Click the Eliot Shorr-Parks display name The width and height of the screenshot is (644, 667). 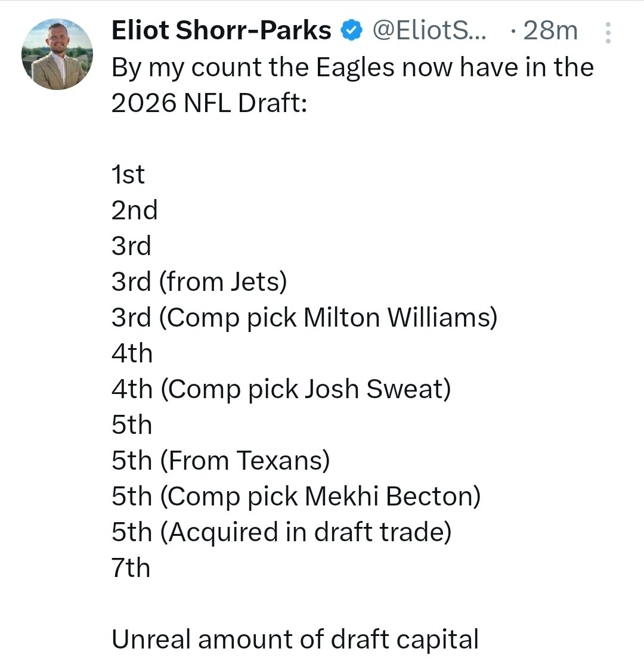tap(221, 30)
